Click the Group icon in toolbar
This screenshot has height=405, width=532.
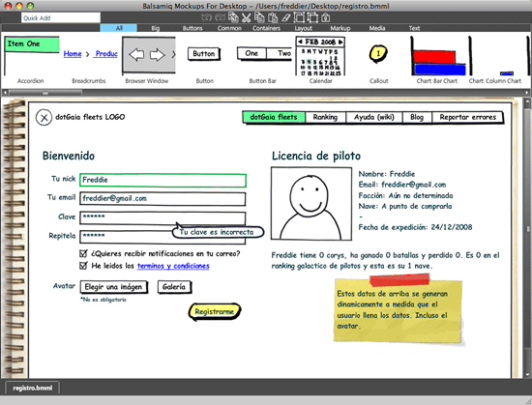pyautogui.click(x=299, y=17)
